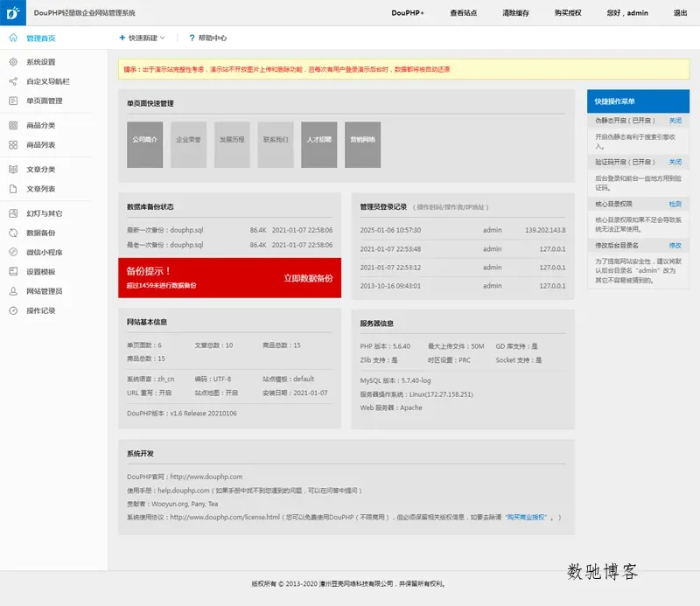This screenshot has height=606, width=700.
Task: Click 购买授权 in top navigation
Action: click(x=568, y=13)
